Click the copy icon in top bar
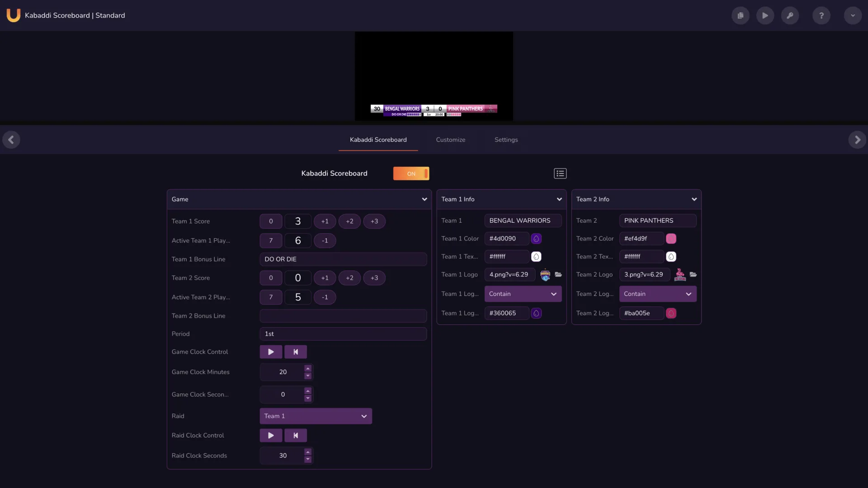 click(741, 15)
